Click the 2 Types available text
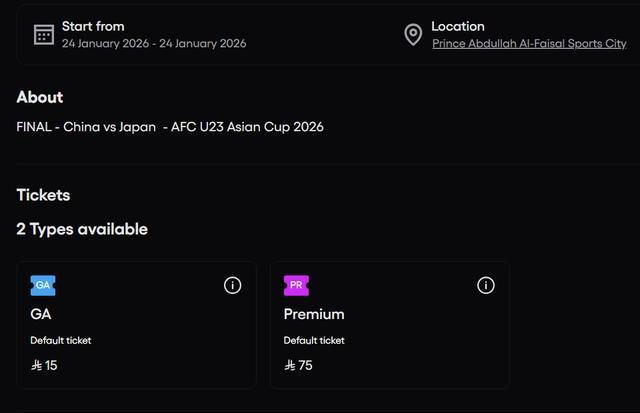The width and height of the screenshot is (640, 413). click(82, 229)
